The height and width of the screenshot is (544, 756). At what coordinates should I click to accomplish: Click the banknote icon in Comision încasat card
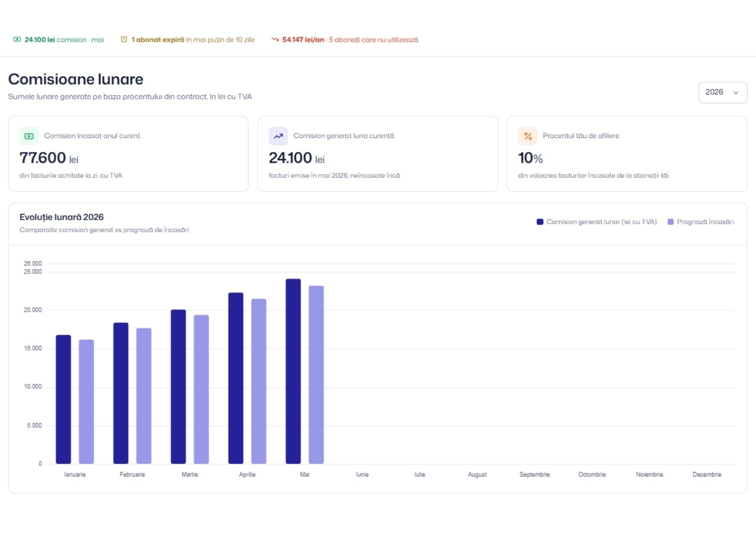[x=29, y=136]
